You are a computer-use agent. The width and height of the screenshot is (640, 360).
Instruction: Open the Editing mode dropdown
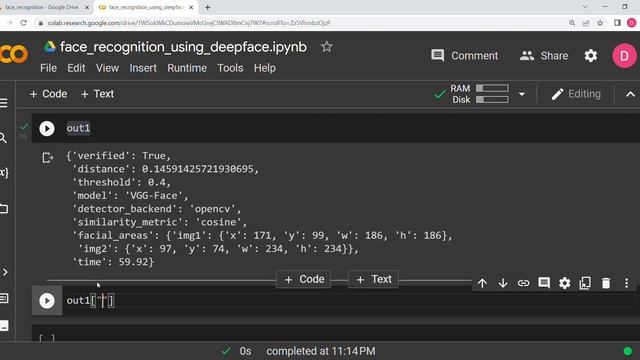point(576,94)
